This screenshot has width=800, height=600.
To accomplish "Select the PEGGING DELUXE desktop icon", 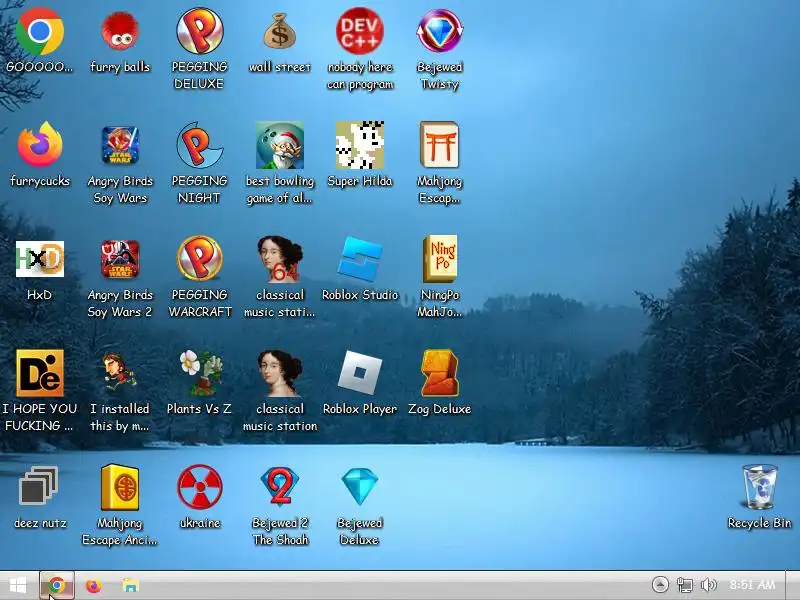I will (x=199, y=31).
